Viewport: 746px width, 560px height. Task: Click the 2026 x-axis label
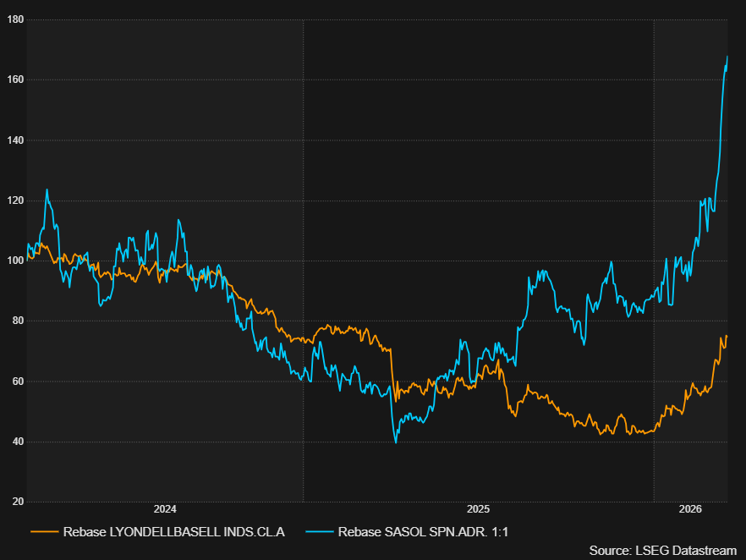(x=690, y=509)
